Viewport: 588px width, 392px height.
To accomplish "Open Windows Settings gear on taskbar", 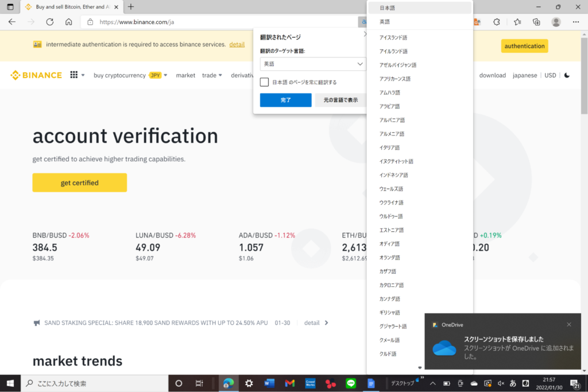I will 249,383.
